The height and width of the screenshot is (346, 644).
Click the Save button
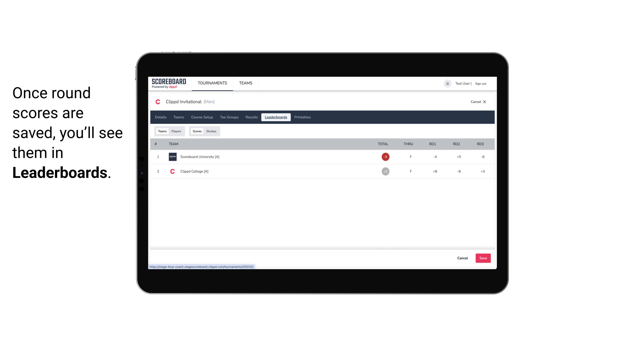click(x=483, y=258)
